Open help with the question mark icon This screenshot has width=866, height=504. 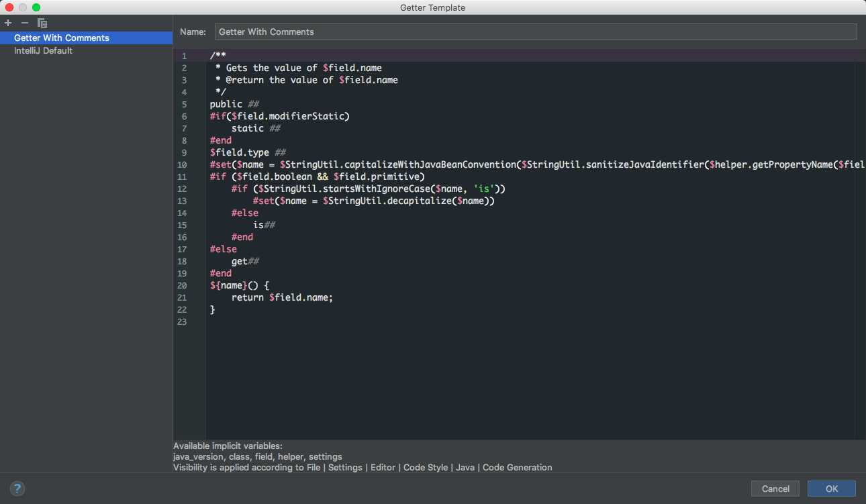[x=17, y=489]
